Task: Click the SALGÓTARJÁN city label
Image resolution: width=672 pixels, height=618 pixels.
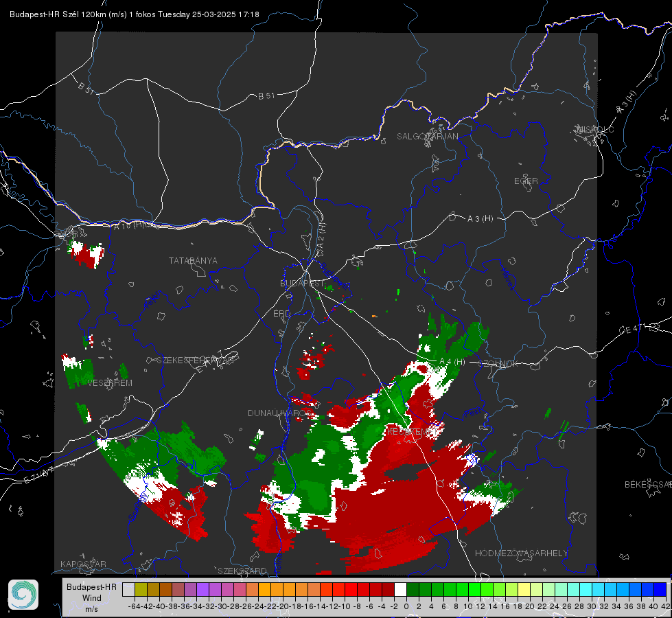Action: [x=427, y=137]
